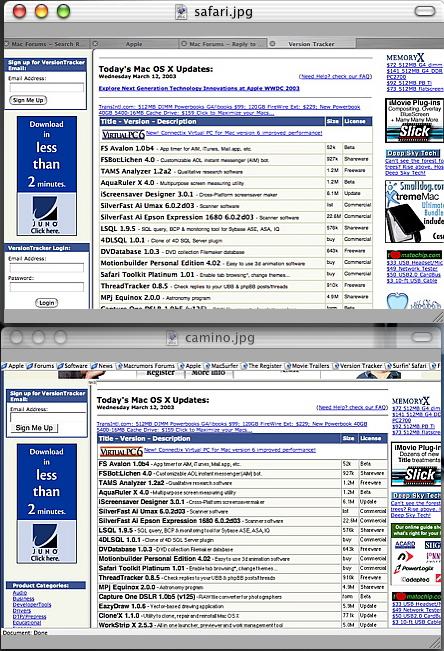Open Need Help FAQ link in safari.jpg

click(335, 76)
